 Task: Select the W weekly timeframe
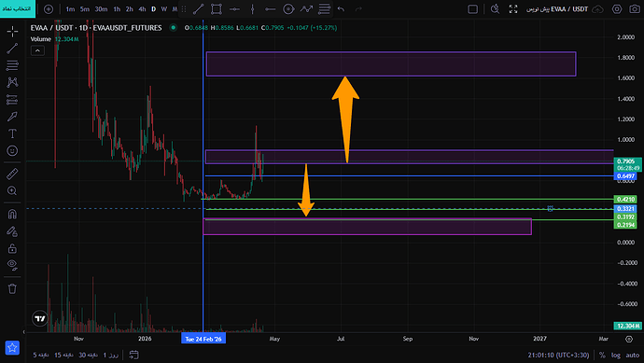[x=164, y=9]
